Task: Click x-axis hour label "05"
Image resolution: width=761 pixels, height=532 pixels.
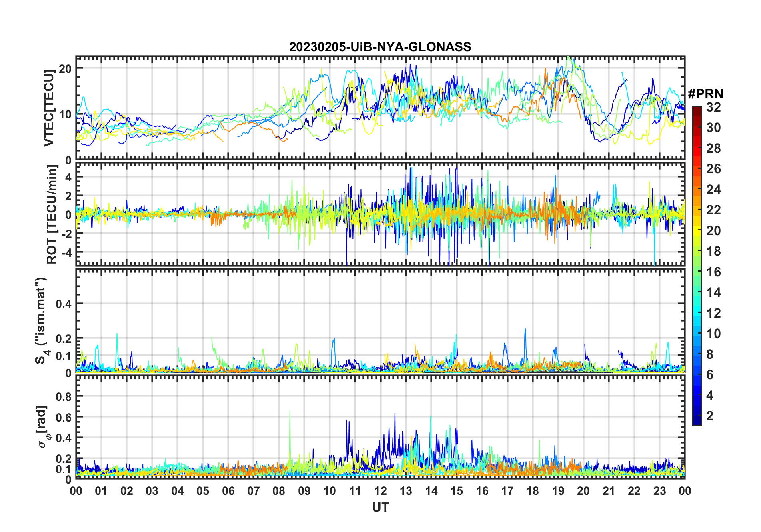Action: [x=203, y=491]
